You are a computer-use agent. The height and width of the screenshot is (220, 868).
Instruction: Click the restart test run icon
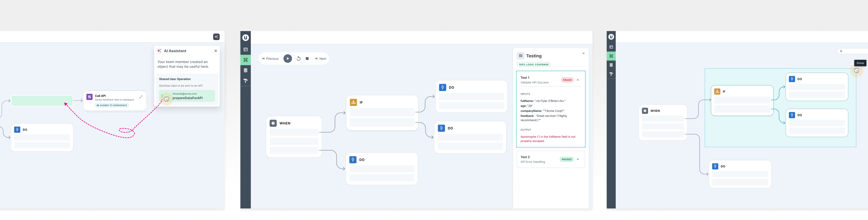pyautogui.click(x=298, y=59)
